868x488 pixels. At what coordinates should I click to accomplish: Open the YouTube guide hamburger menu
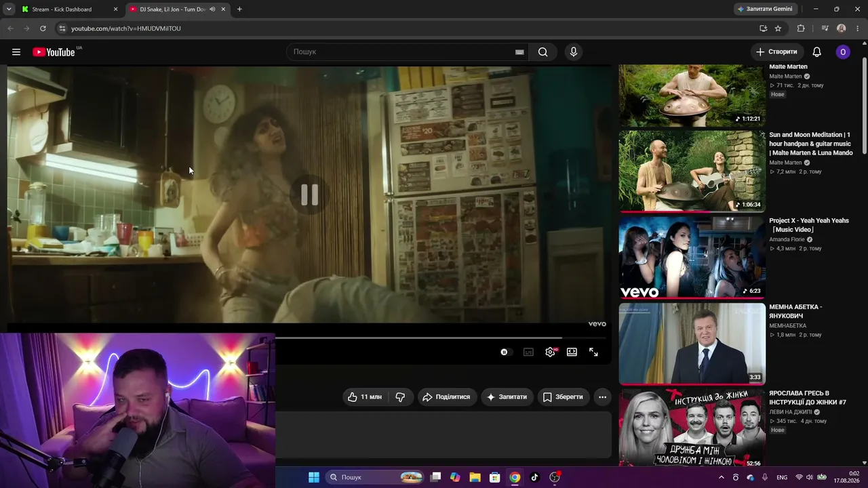pos(16,52)
